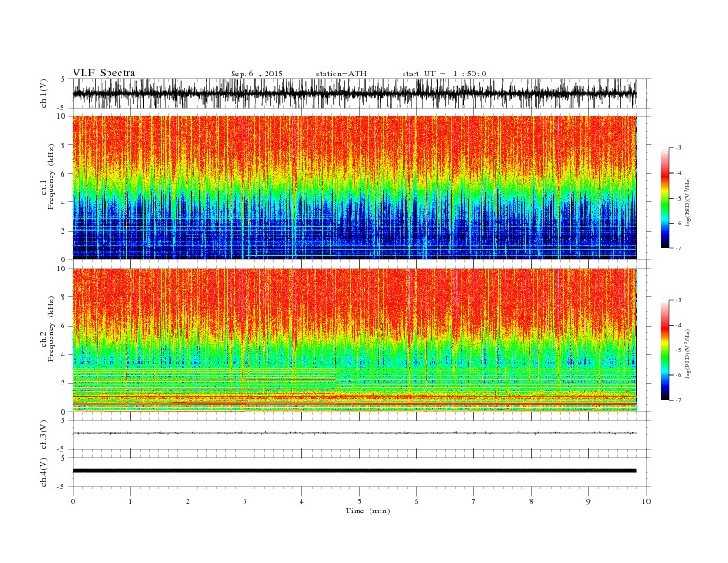Click time axis tick label "3"
728x563 pixels.
point(245,501)
